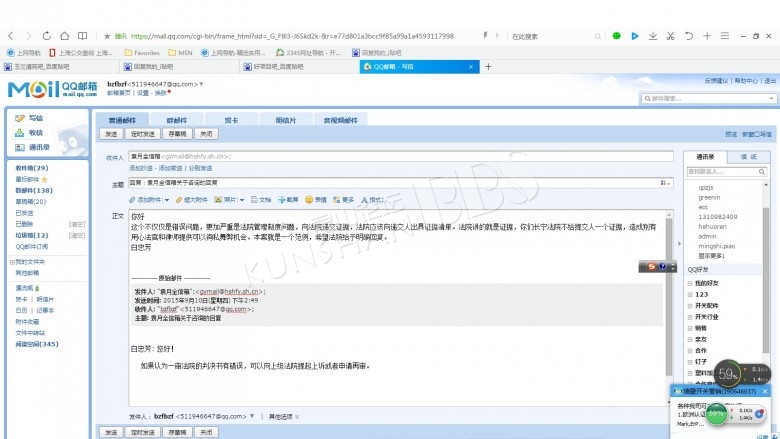
Task: Expand 我的文件夹 folder tree
Action: point(12,261)
